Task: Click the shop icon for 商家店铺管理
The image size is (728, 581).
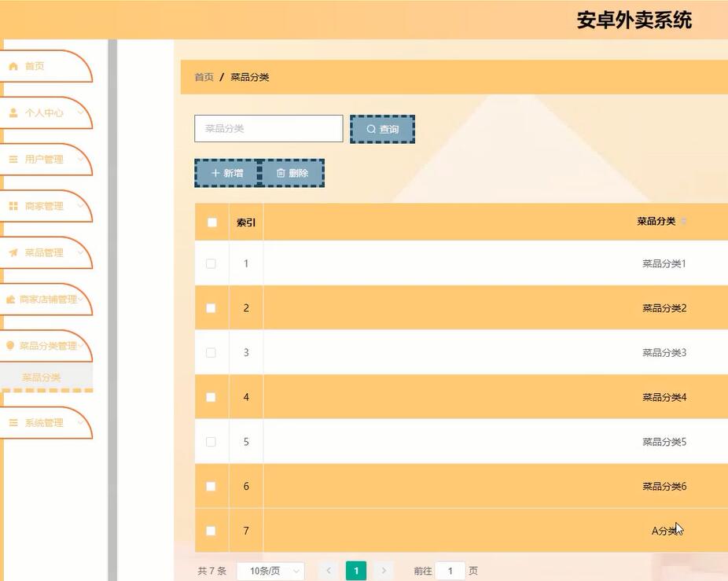Action: point(11,299)
